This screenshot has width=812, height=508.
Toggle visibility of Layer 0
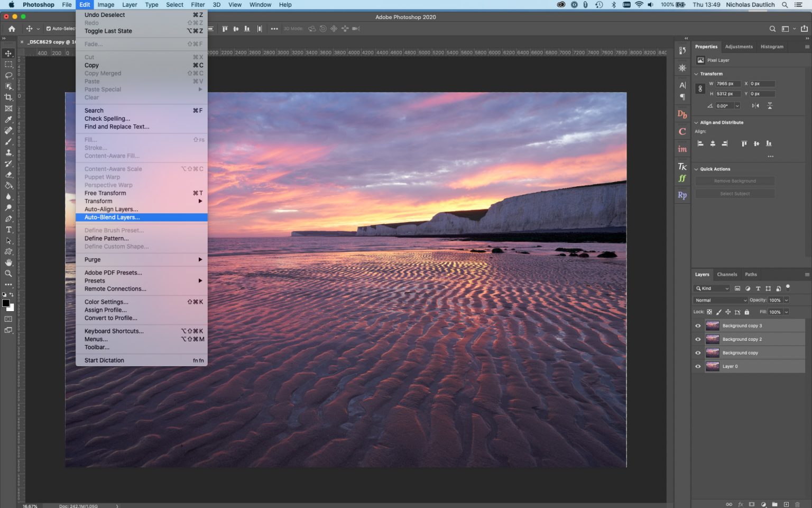[697, 366]
